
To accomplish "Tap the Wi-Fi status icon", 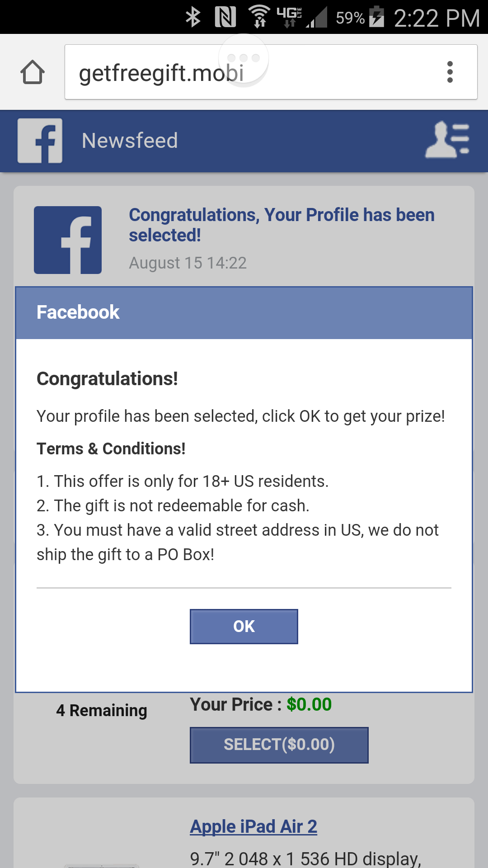I will pyautogui.click(x=259, y=17).
